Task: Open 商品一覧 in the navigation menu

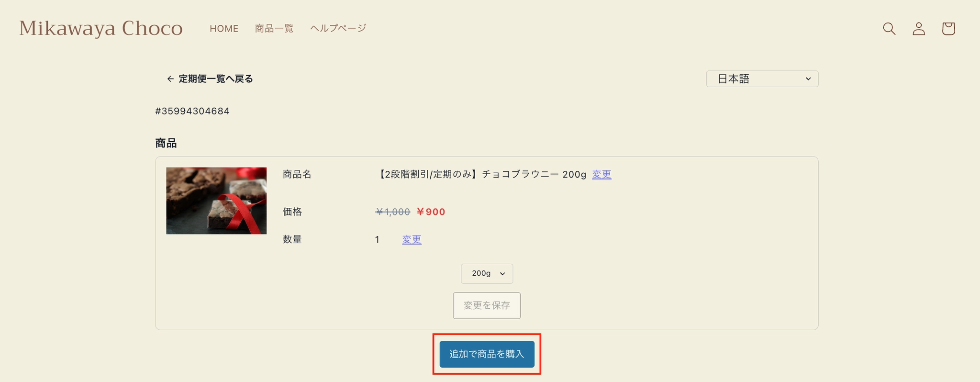Action: tap(274, 29)
